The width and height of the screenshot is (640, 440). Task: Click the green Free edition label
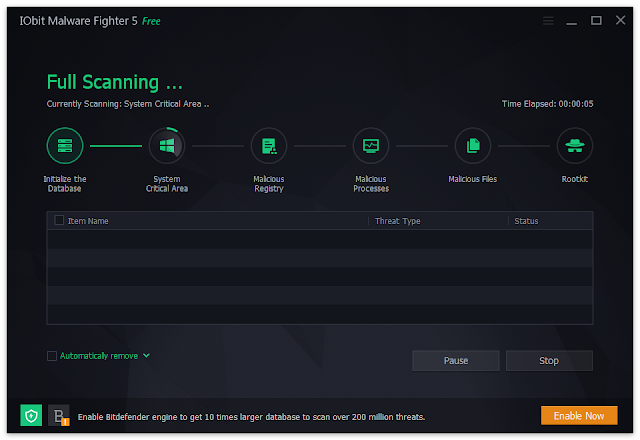tap(151, 21)
